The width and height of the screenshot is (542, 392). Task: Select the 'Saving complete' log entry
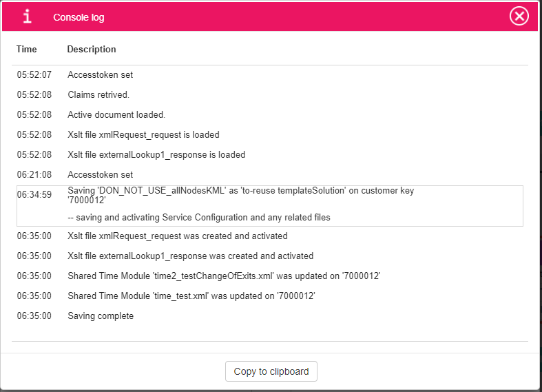pos(101,316)
